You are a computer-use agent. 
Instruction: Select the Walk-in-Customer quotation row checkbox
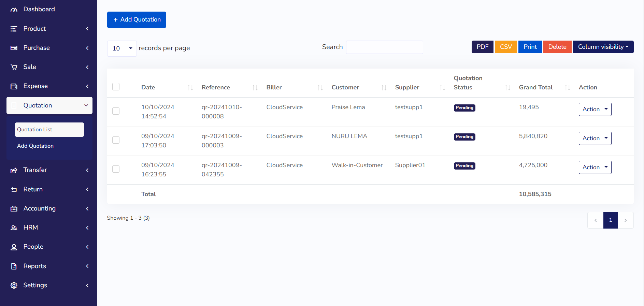click(x=116, y=169)
